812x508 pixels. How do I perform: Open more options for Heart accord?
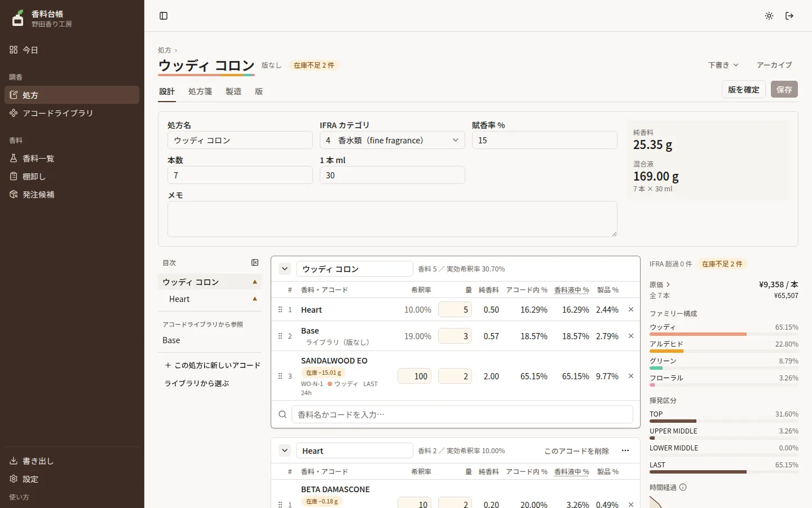625,450
